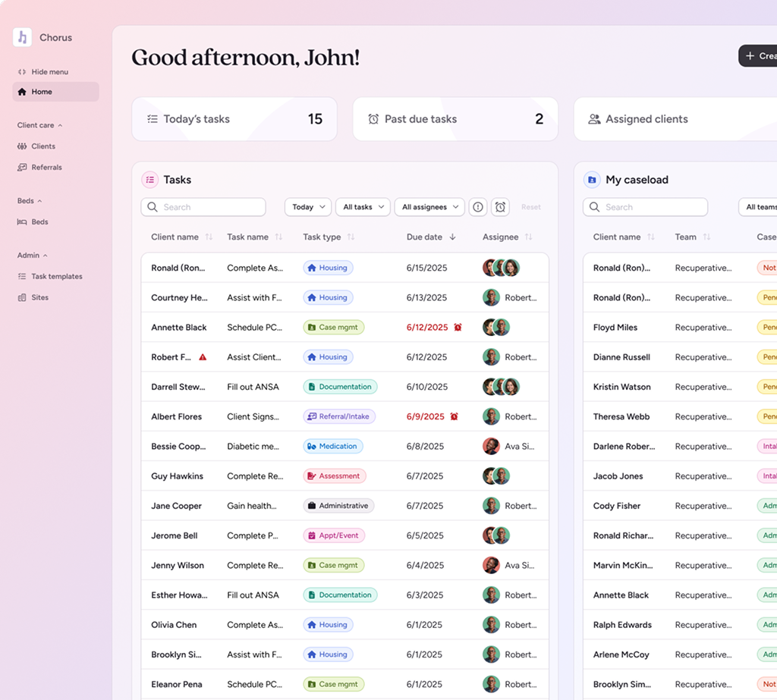
Task: Collapse the Beds section header
Action: [x=30, y=201]
